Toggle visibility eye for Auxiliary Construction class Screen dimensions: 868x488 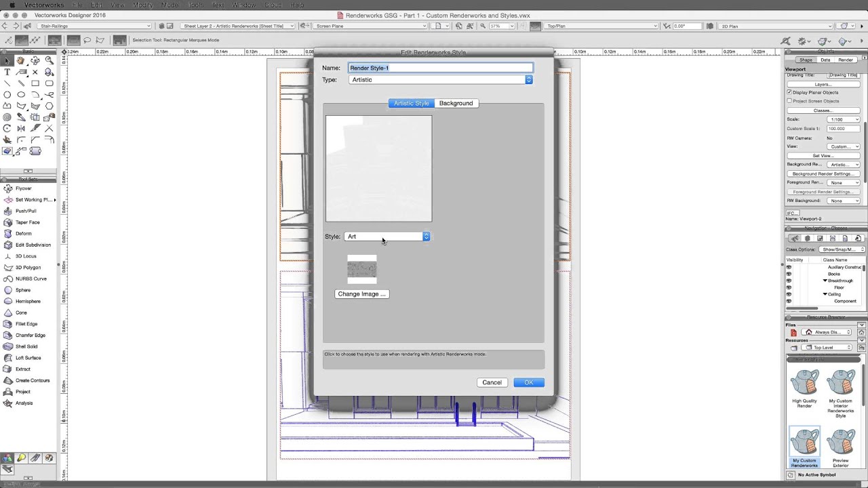(x=789, y=267)
